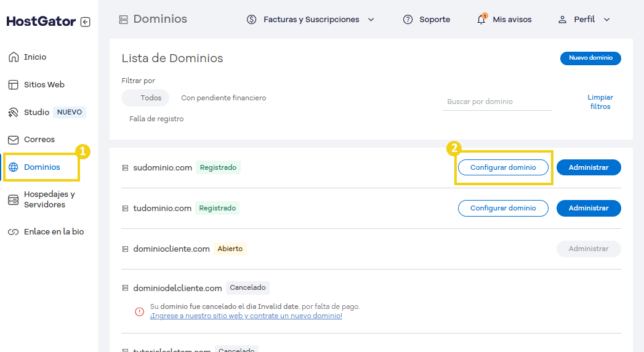This screenshot has height=352, width=644.
Task: Click the notification bell icon
Action: pos(481,19)
